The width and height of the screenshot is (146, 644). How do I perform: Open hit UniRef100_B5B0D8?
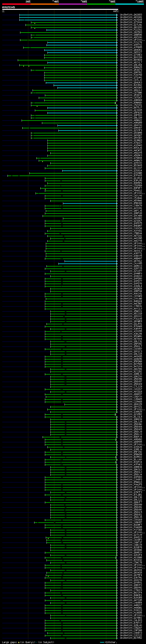[131, 203]
